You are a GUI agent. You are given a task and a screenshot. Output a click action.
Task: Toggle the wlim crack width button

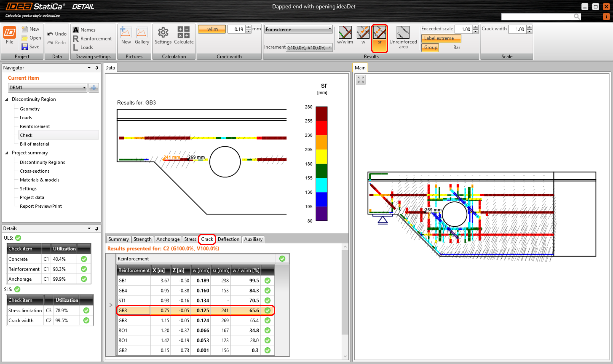click(212, 29)
